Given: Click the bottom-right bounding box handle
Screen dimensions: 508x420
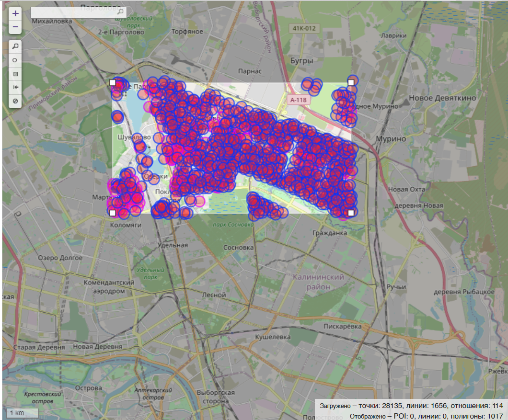Looking at the screenshot, I should tap(351, 213).
